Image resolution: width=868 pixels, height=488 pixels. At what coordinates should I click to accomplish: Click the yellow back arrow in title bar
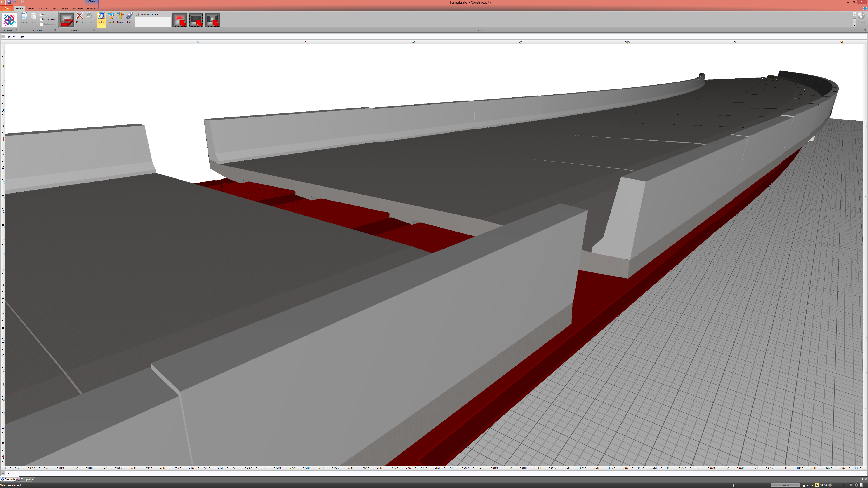(2, 2)
